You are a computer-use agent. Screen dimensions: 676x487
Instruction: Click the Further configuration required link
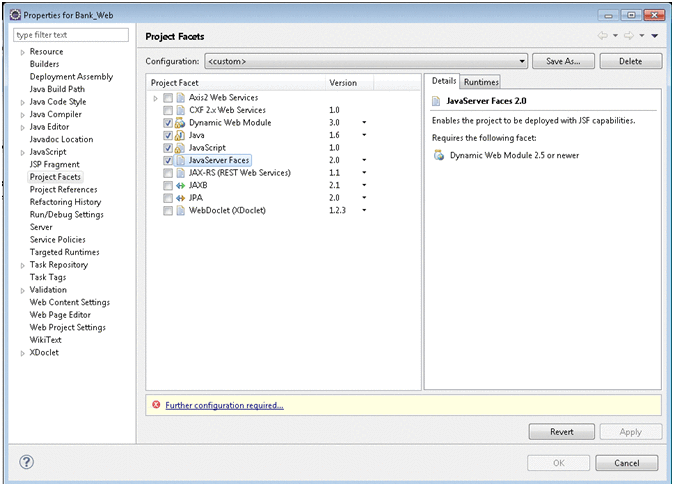click(x=224, y=405)
